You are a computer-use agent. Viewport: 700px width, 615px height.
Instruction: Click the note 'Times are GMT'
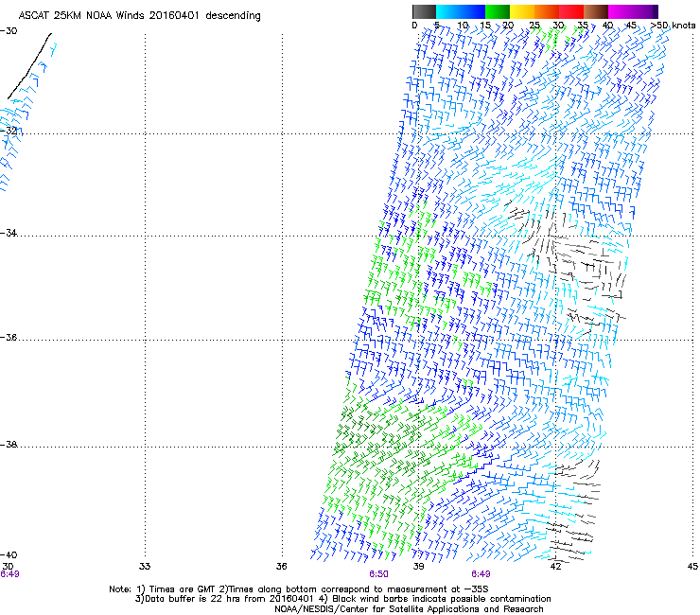coord(181,589)
